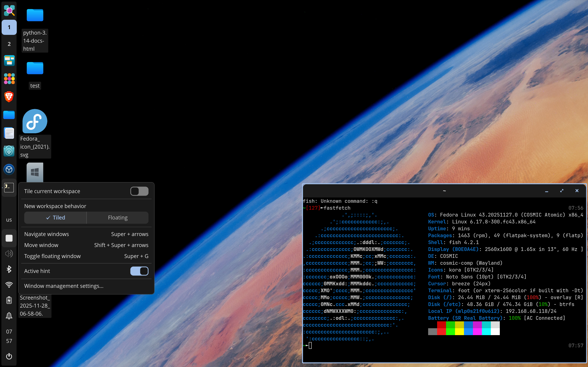Screen dimensions: 588x367
Task: Click the power button icon
Action: tap(9, 356)
